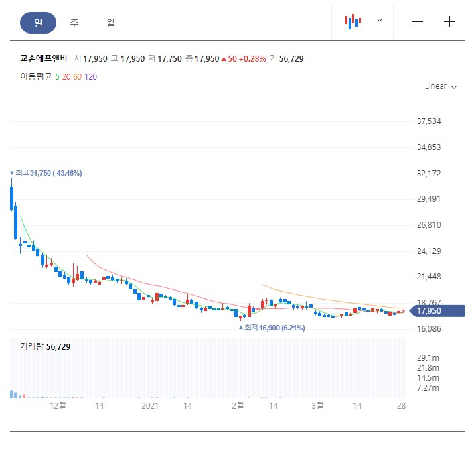Click the 최고 31,750 high marker
476x451 pixels.
[x=46, y=173]
